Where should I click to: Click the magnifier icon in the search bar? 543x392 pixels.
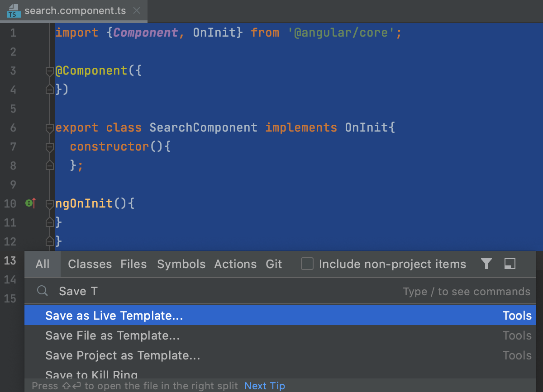(42, 291)
